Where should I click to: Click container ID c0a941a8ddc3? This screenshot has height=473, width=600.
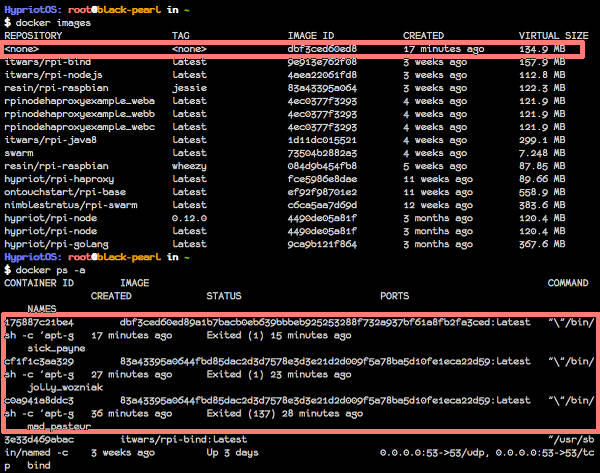39,401
